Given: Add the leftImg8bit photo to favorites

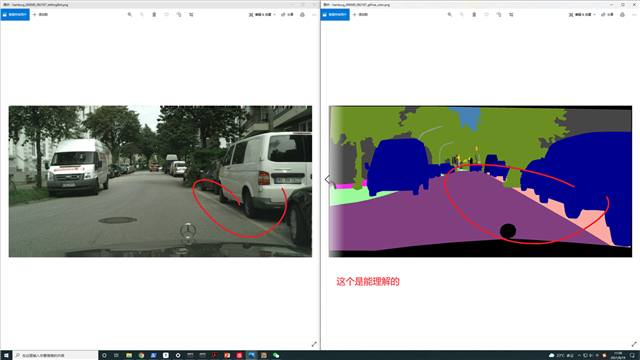Looking at the screenshot, I should (x=167, y=15).
